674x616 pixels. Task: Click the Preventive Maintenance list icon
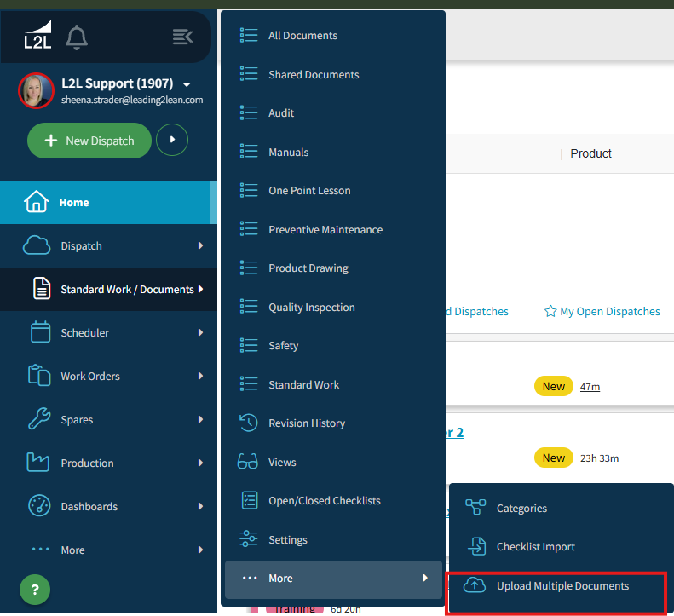click(249, 229)
